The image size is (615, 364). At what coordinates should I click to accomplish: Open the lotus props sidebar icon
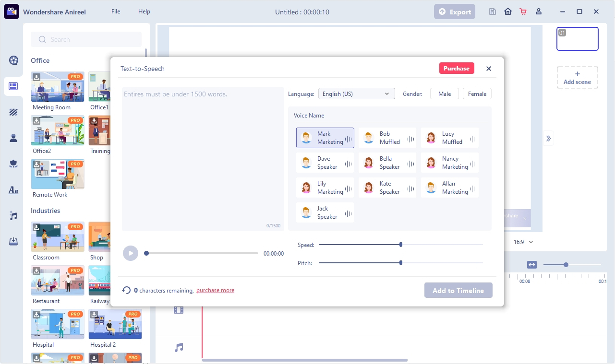tap(13, 164)
